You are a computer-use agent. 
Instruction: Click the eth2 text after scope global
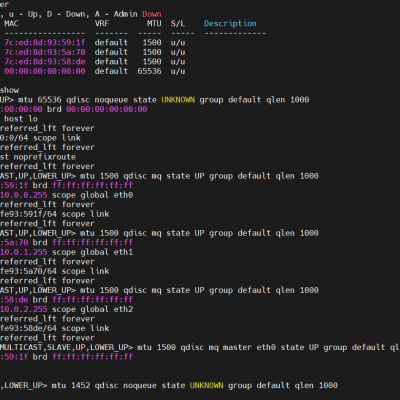coord(123,309)
